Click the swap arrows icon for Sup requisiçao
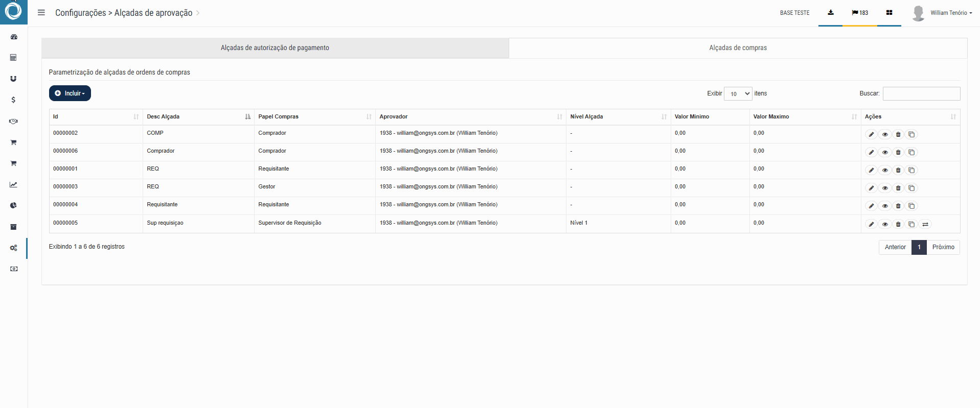Viewport: 980px width, 408px height. click(925, 224)
